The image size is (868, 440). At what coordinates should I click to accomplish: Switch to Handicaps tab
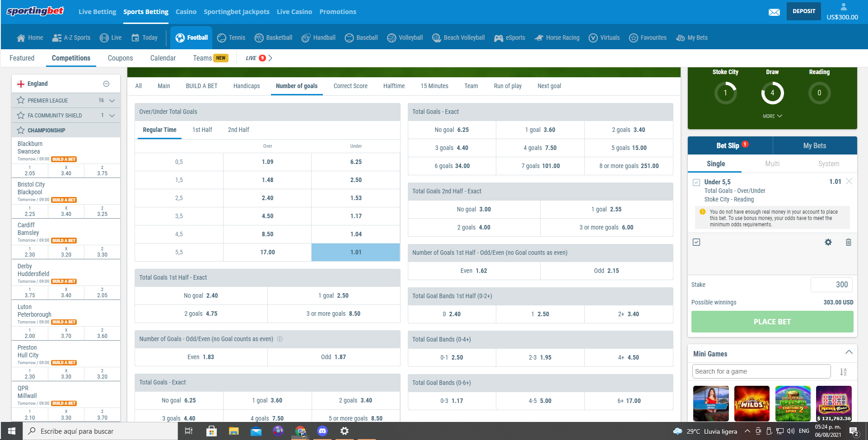(x=247, y=86)
